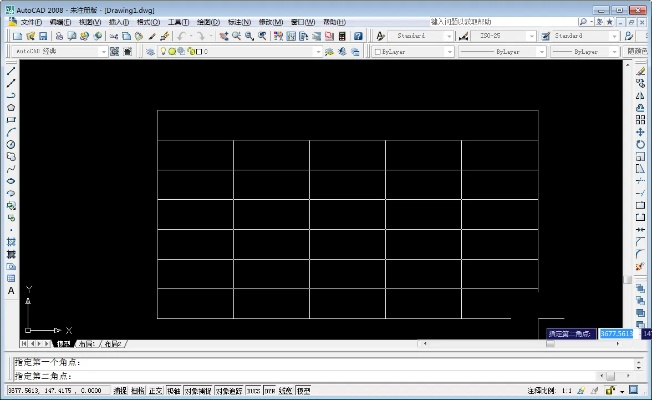Expand the ByLayer lineweight dropdown

tap(615, 52)
